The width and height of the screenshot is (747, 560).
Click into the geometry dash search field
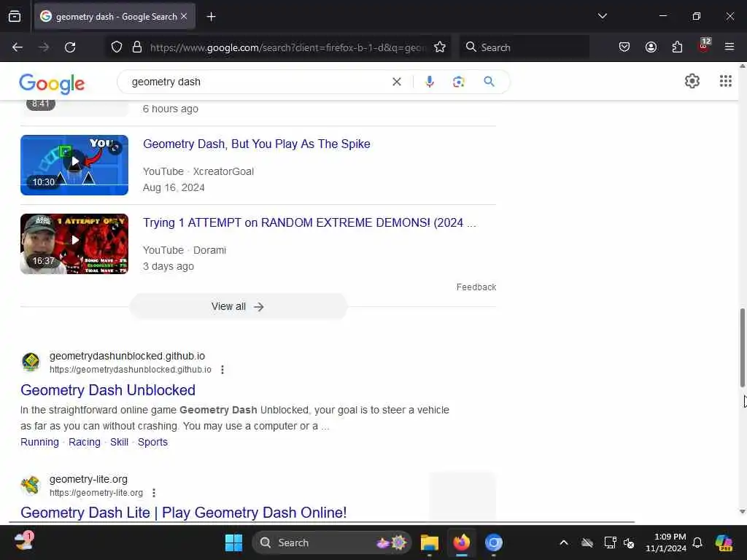point(258,82)
